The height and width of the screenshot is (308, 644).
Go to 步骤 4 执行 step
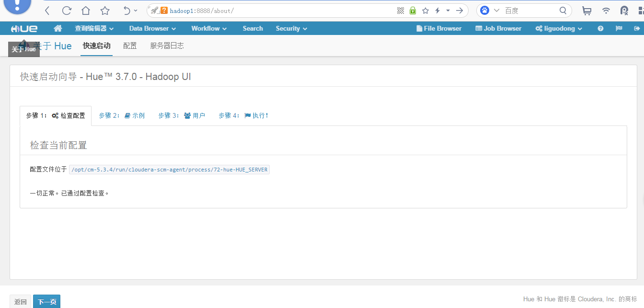[x=243, y=116]
